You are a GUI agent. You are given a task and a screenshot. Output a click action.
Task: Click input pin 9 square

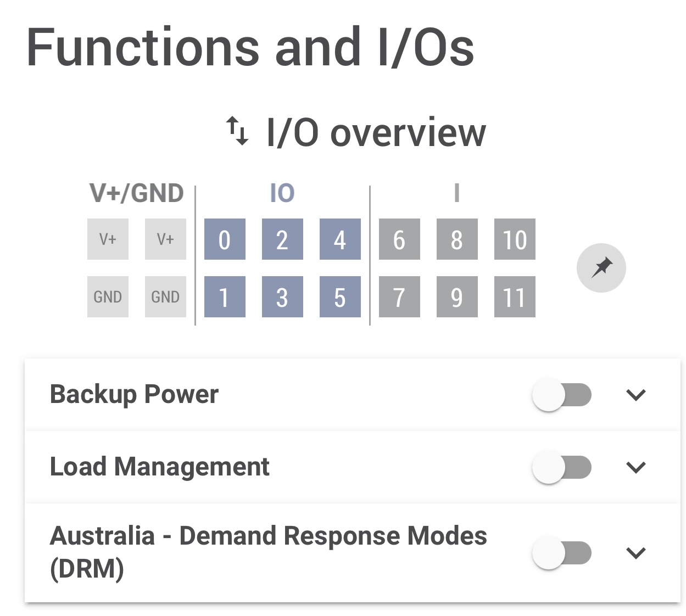(457, 297)
